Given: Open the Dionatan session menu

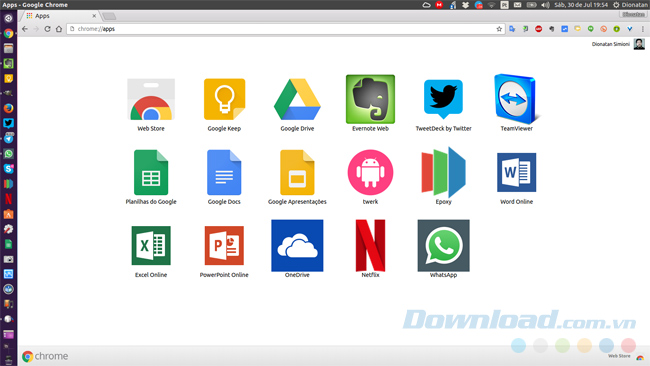Looking at the screenshot, I should (x=631, y=5).
